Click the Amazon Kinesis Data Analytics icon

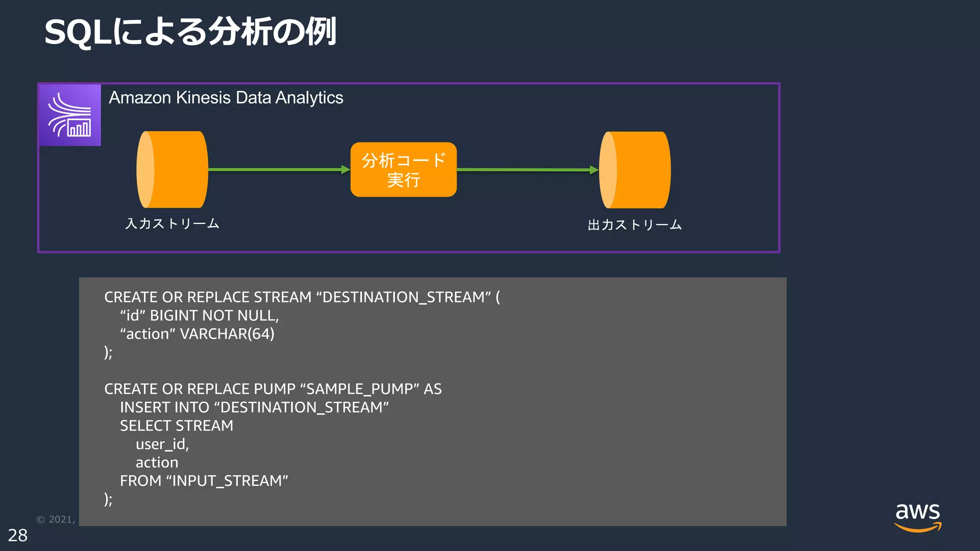(70, 115)
